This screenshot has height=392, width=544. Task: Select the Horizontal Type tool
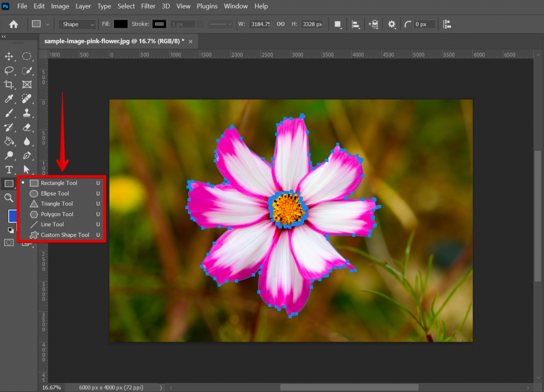tap(8, 170)
